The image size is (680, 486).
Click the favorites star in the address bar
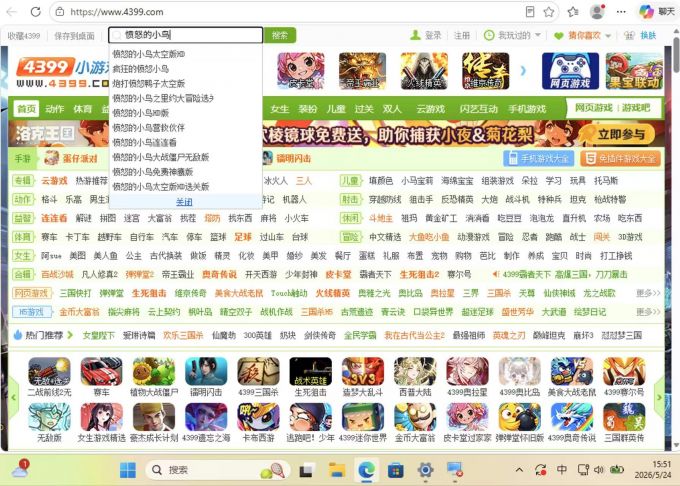point(549,12)
